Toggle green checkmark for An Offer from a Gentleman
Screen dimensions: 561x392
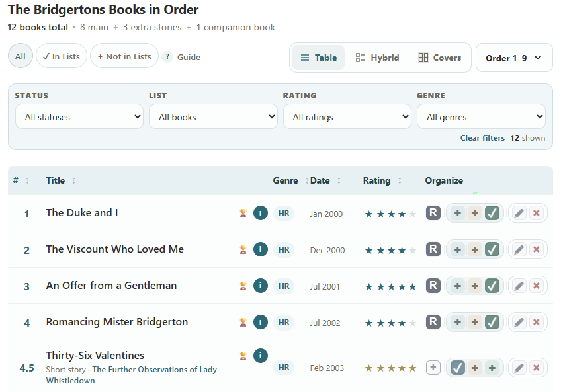pos(492,286)
